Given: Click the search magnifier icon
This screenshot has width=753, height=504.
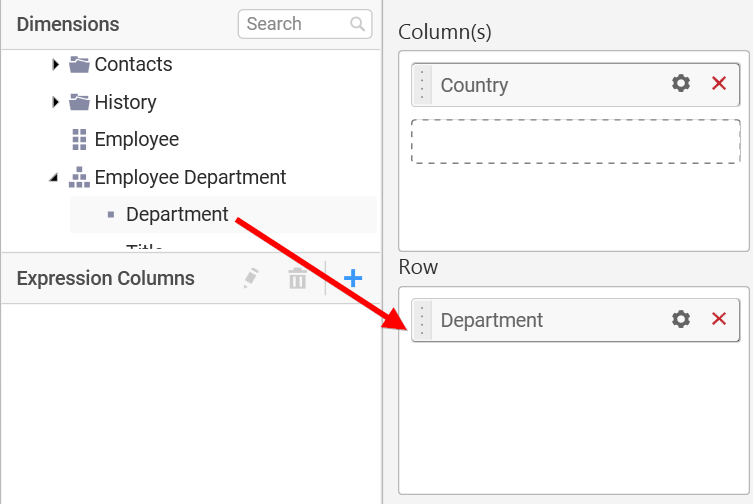Looking at the screenshot, I should tap(357, 24).
